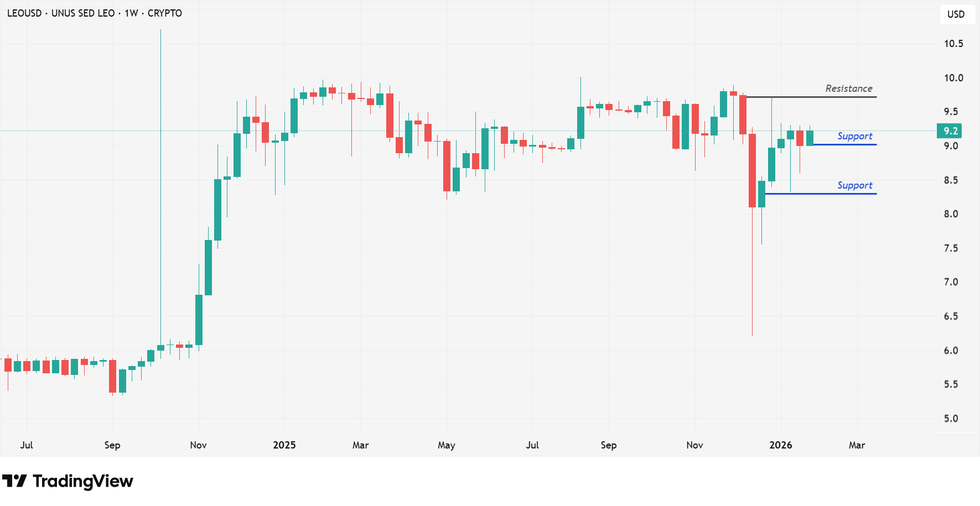The height and width of the screenshot is (506, 980).
Task: Click the 9.2 current price tag
Action: [950, 131]
